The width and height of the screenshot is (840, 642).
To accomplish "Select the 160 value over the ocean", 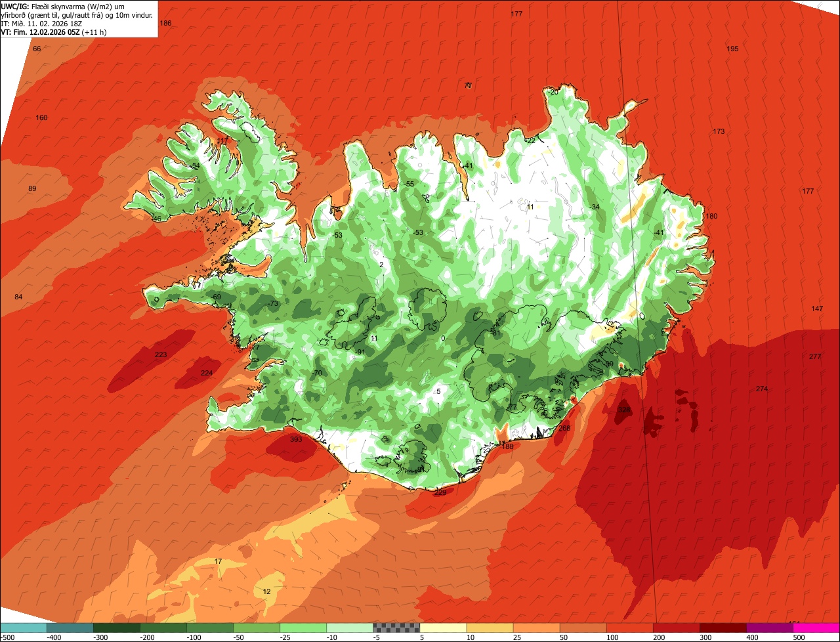I will click(41, 118).
